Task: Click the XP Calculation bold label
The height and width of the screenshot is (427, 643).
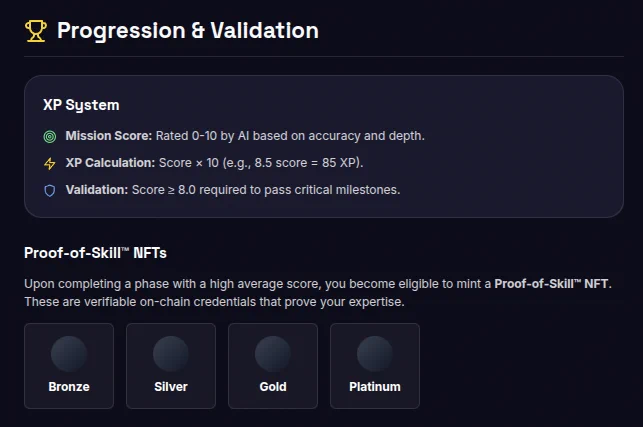Action: point(110,163)
